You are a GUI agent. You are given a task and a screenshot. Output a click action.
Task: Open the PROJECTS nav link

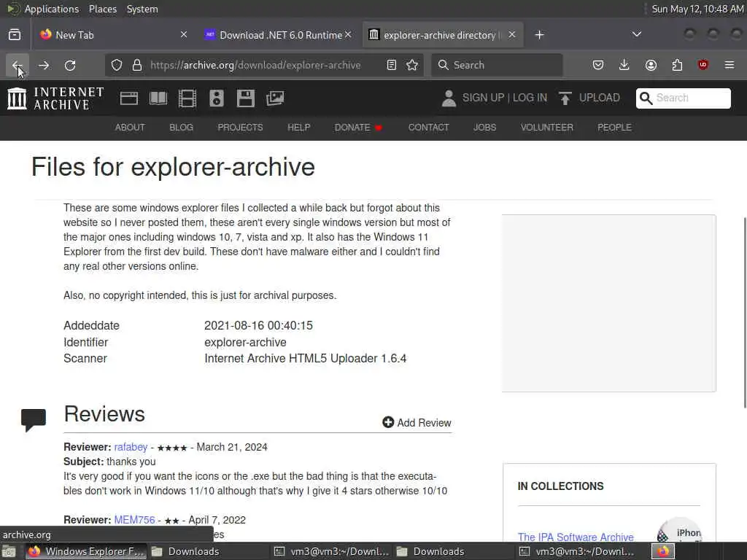point(240,128)
